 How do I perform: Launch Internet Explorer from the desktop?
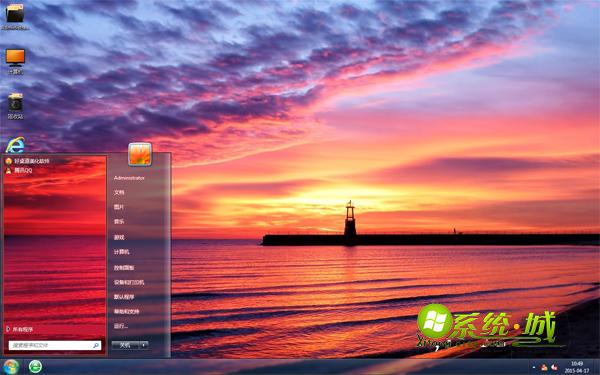(x=15, y=145)
